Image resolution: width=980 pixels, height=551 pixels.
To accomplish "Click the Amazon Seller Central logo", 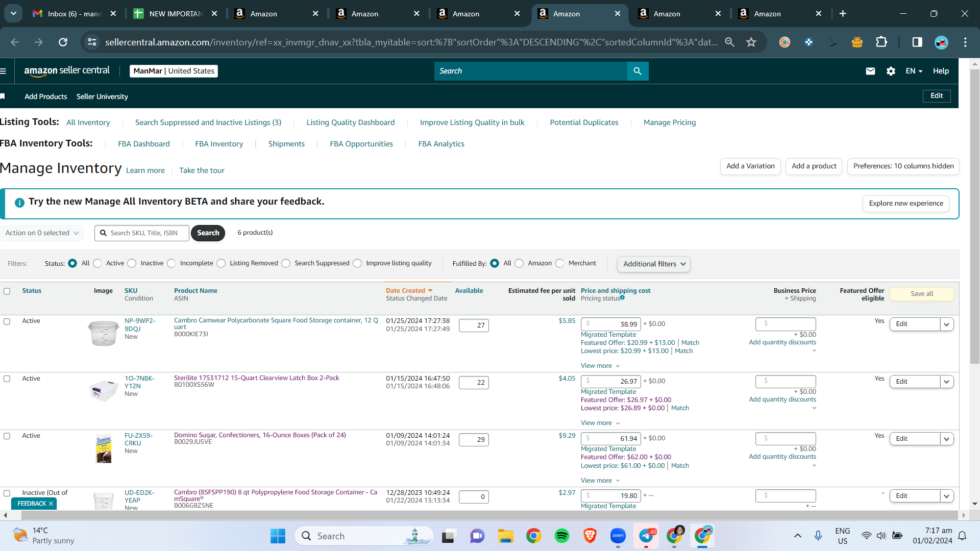I will coord(67,71).
